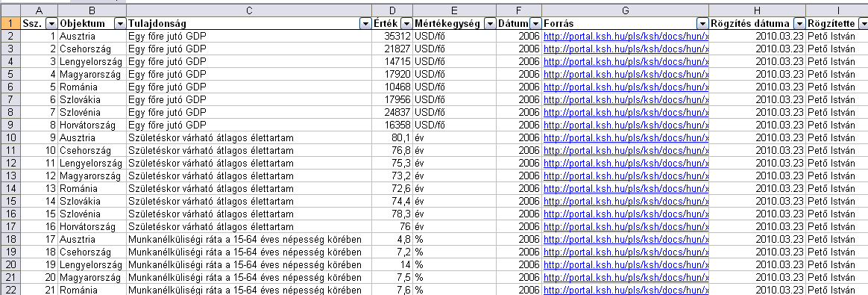The height and width of the screenshot is (295, 868).
Task: Select column B header
Action: (x=92, y=10)
